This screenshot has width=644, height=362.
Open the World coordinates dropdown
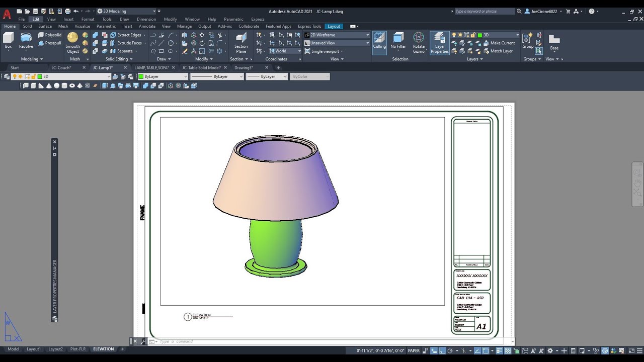click(285, 51)
